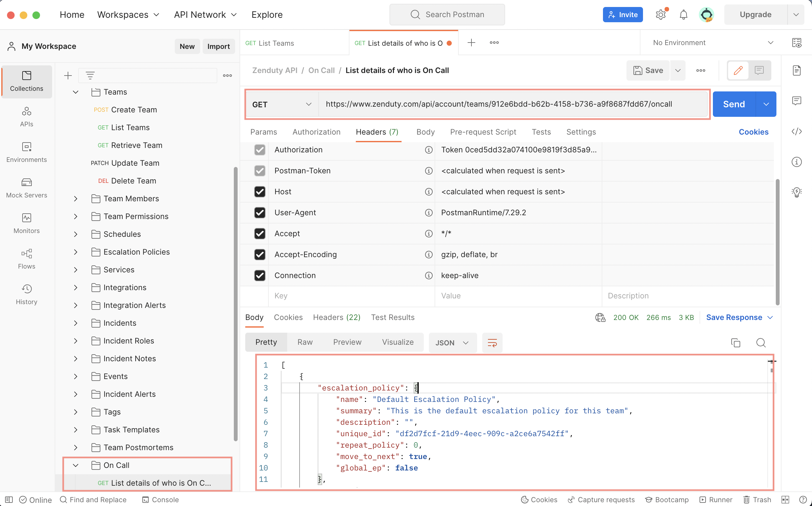Viewport: 812px width, 506px height.
Task: Uncheck the Host header checkbox
Action: coord(260,192)
